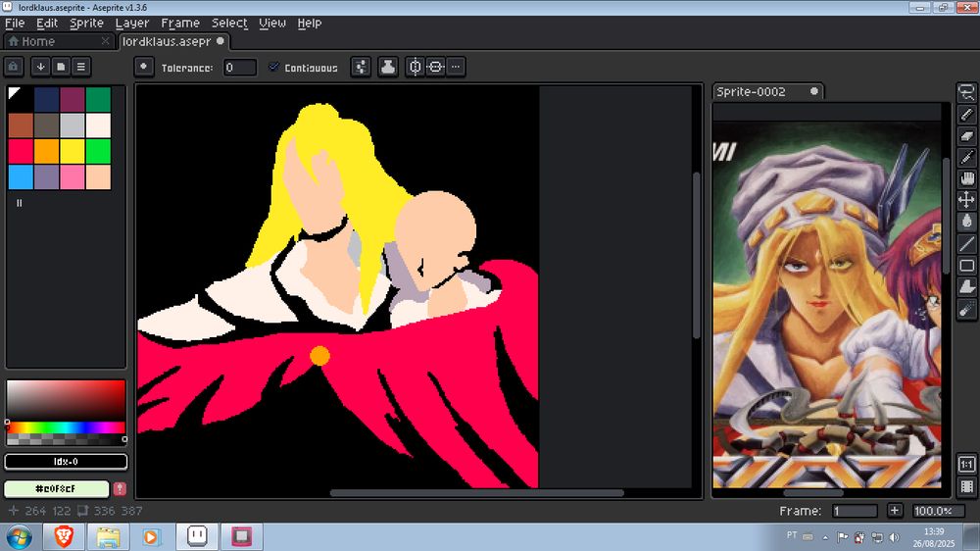Screen dimensions: 980x551
Task: Click the #c0f8cf background color button
Action: 57,488
